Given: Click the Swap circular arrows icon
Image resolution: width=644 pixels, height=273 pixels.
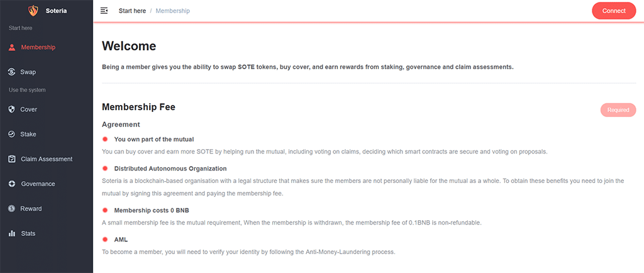Looking at the screenshot, I should tap(12, 72).
